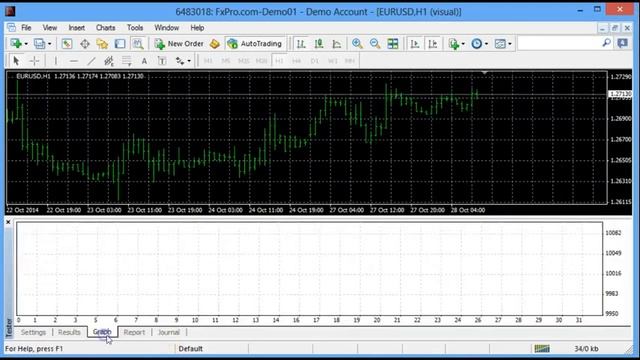This screenshot has height=360, width=640.
Task: Switch to the tester Report tab
Action: (x=134, y=332)
